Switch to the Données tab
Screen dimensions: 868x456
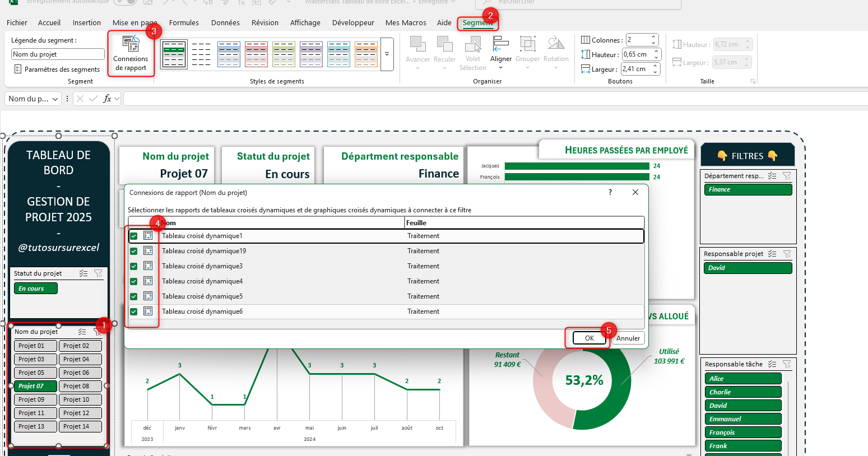point(225,23)
